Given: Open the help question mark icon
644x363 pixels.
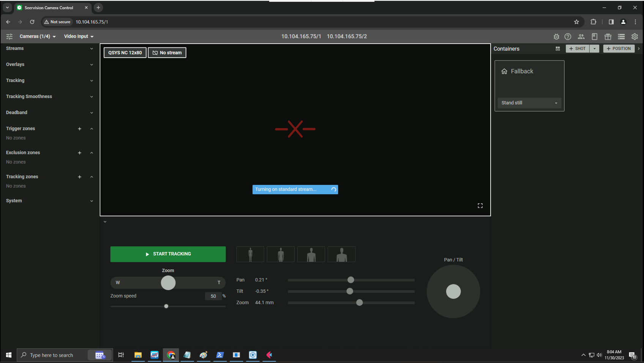Looking at the screenshot, I should pos(568,37).
